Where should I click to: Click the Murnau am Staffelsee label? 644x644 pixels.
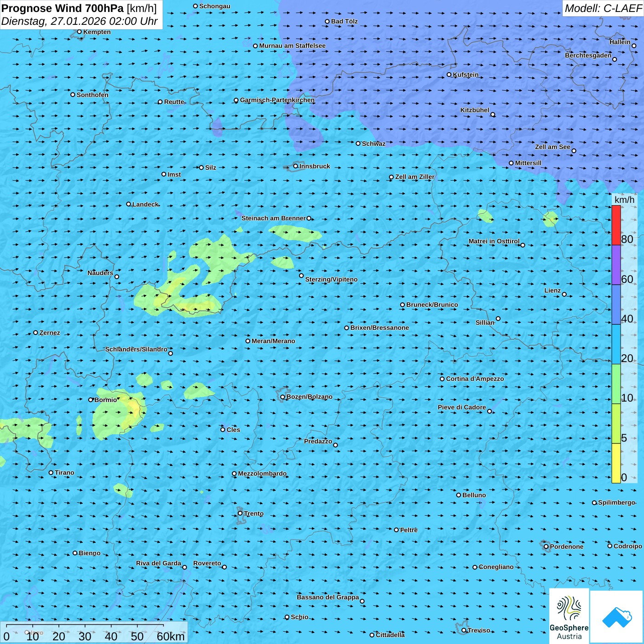click(292, 46)
